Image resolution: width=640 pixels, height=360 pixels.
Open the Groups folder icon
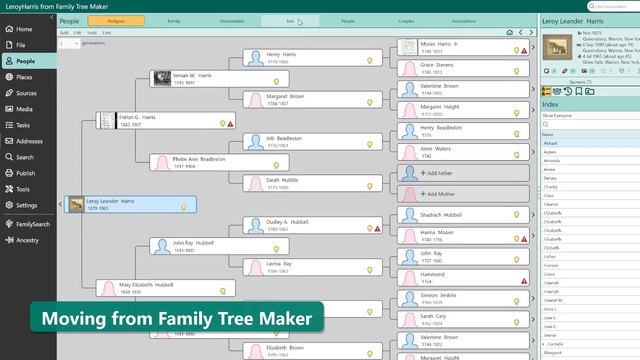tap(590, 91)
